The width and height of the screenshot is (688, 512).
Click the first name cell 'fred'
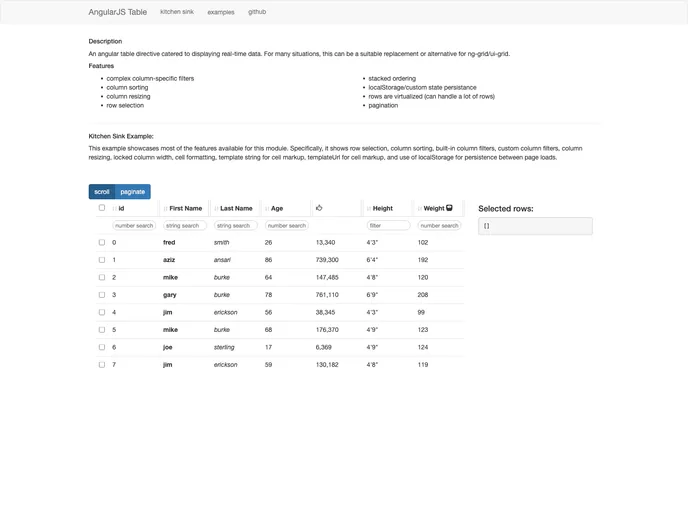click(x=169, y=242)
